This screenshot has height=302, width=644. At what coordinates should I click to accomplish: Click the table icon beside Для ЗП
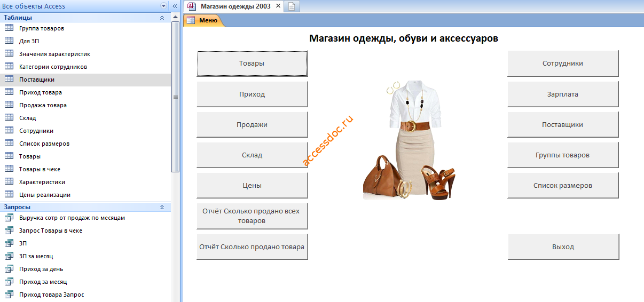point(9,41)
